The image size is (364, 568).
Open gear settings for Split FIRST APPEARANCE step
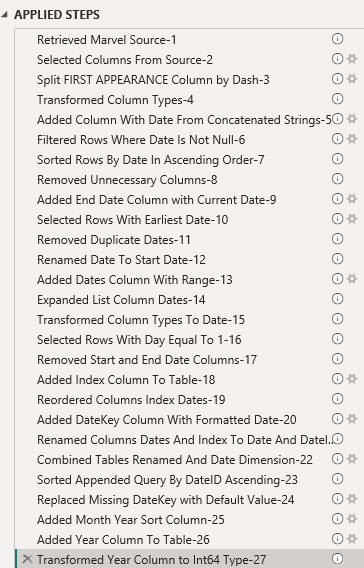(352, 79)
